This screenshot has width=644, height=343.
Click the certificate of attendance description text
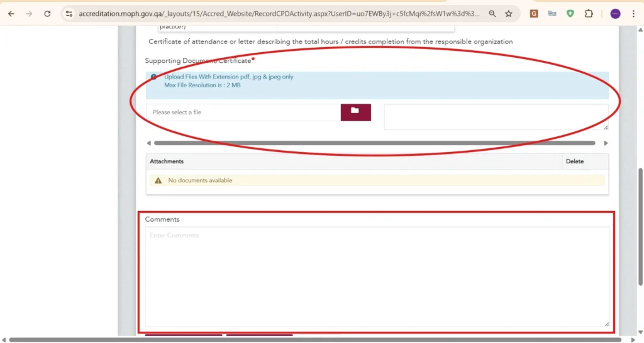(x=331, y=41)
